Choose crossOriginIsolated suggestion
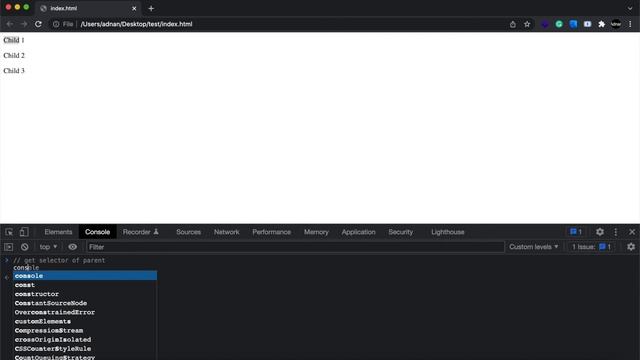The image size is (640, 360). pos(85,340)
